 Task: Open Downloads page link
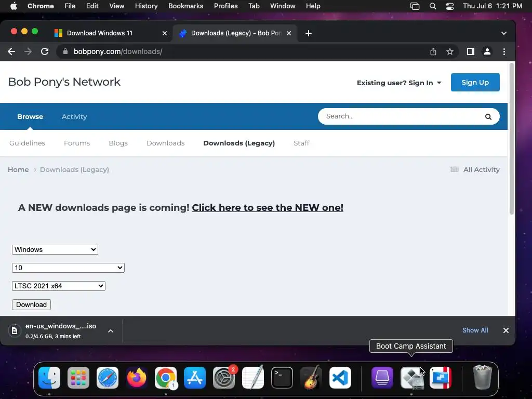pos(166,143)
